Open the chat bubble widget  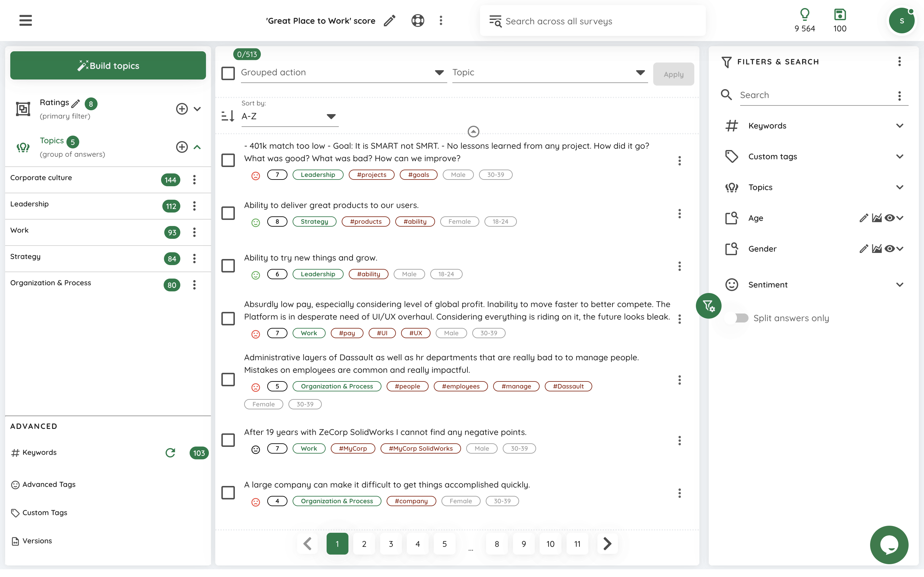[x=889, y=545]
